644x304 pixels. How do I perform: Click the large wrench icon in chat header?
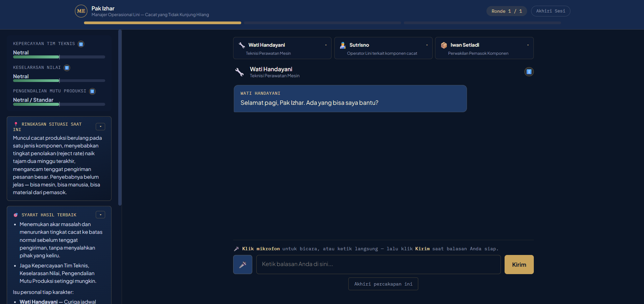(239, 72)
